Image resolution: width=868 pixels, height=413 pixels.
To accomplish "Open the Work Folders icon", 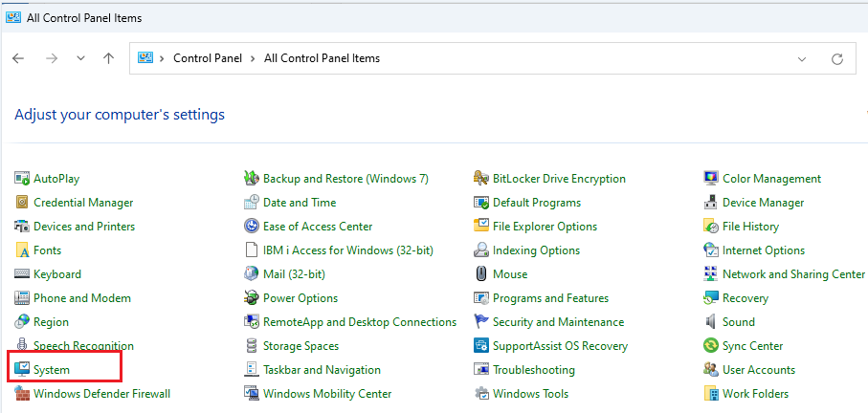I will coord(711,394).
